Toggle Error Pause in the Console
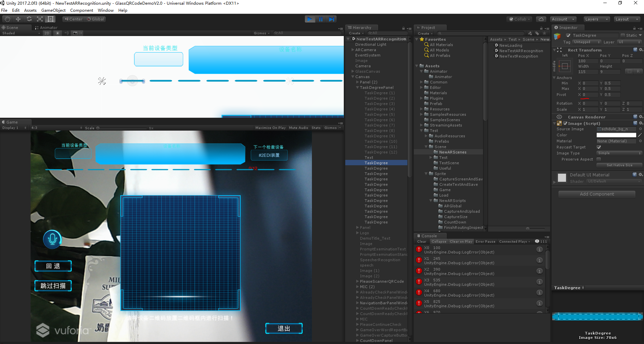 (x=485, y=242)
